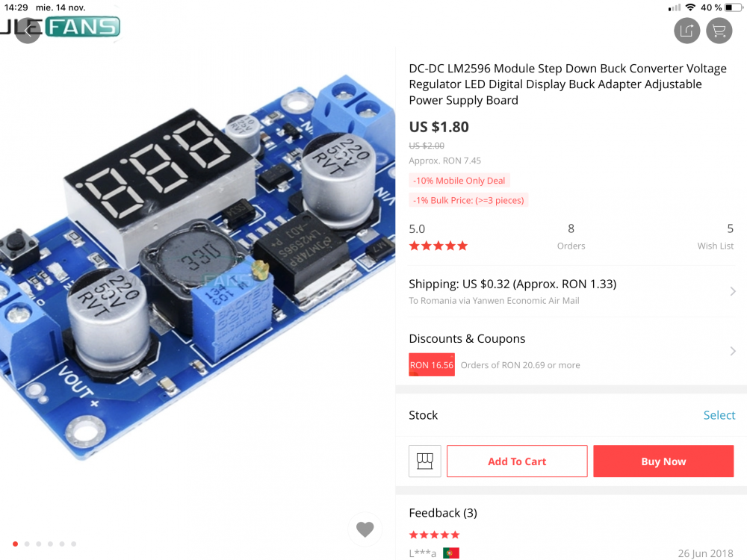Select the second image page dot
The height and width of the screenshot is (560, 747).
(x=27, y=544)
